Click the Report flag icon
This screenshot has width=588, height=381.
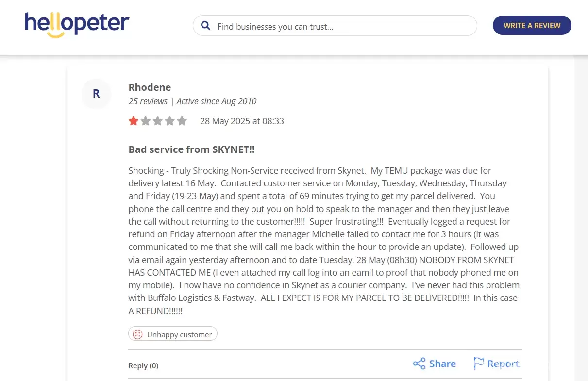(479, 364)
